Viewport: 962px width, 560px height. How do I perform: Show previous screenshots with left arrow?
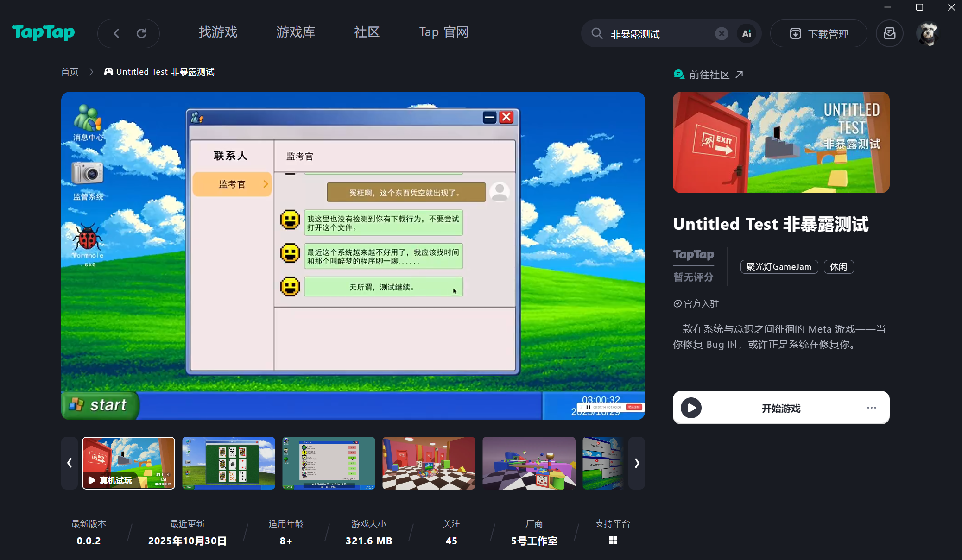(70, 463)
